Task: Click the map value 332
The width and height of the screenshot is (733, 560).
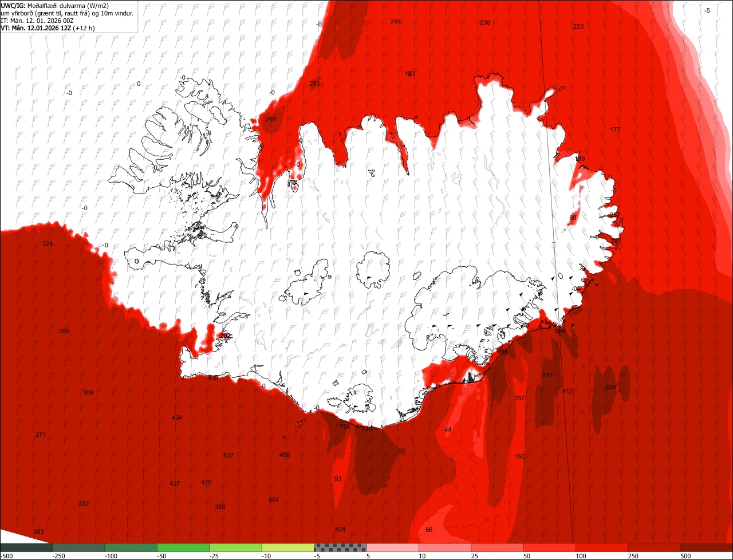Action: [x=84, y=503]
